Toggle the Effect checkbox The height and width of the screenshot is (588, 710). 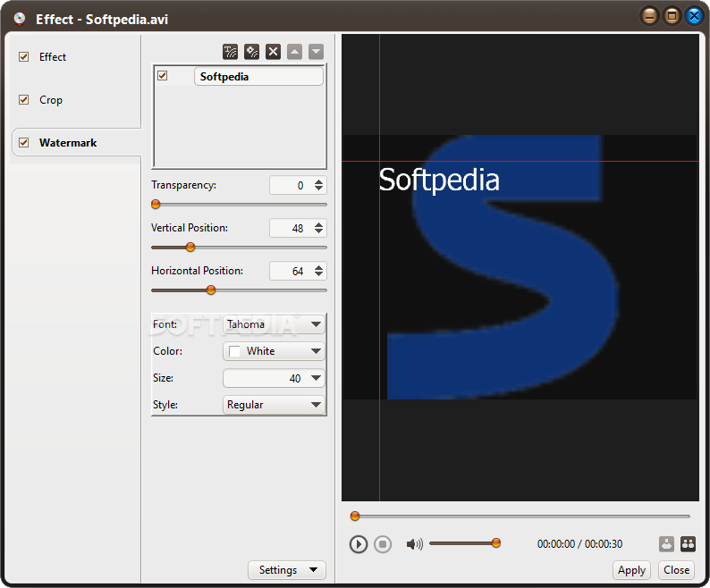click(x=23, y=56)
